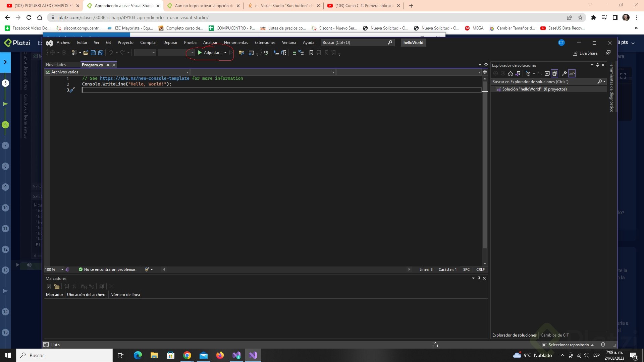Click Sync with Active Document arrows icon
This screenshot has height=362, width=644.
(x=540, y=73)
